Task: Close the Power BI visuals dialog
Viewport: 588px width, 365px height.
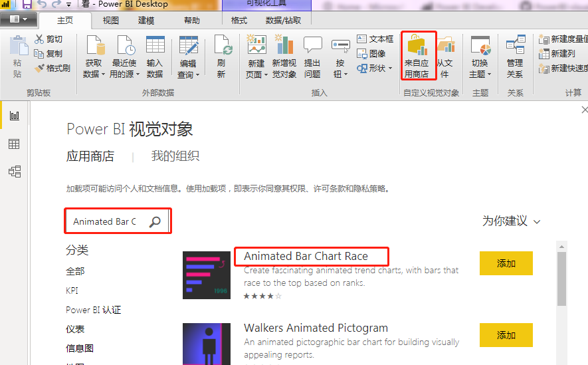Action: click(584, 110)
